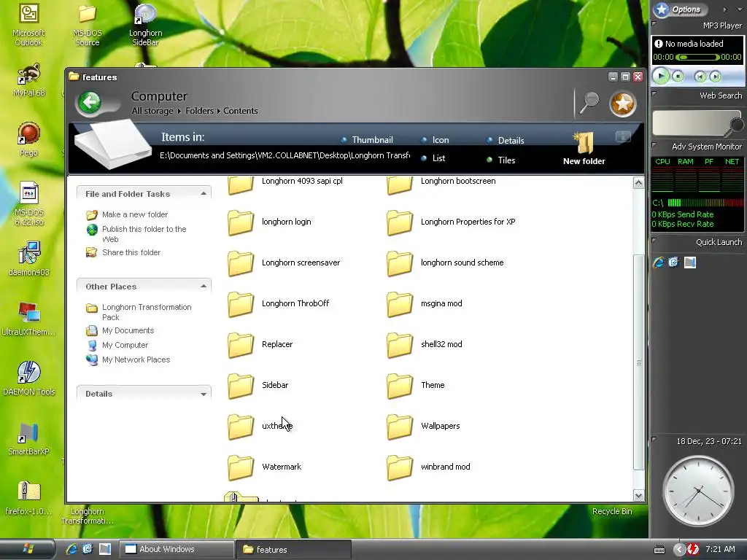Create a New folder from the toolbar

pos(584,149)
